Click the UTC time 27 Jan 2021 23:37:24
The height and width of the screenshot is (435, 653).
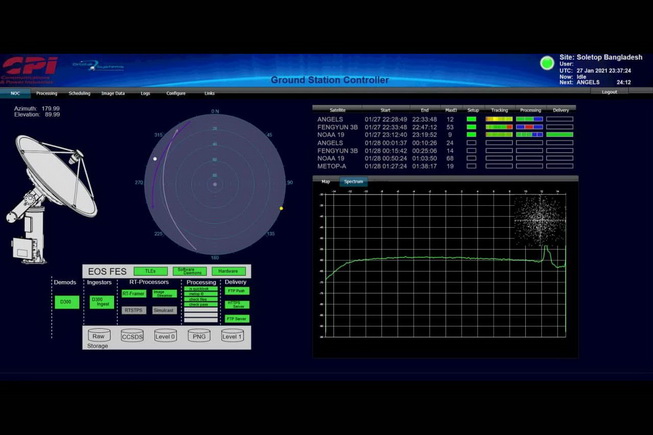click(604, 71)
